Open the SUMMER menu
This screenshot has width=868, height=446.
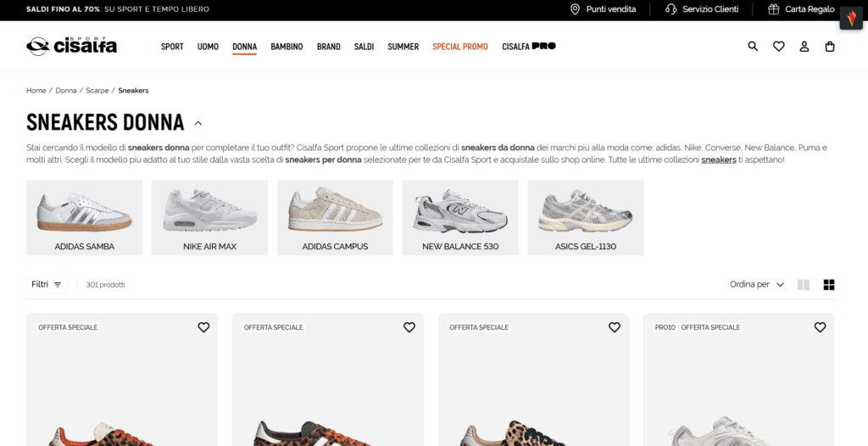[x=403, y=47]
